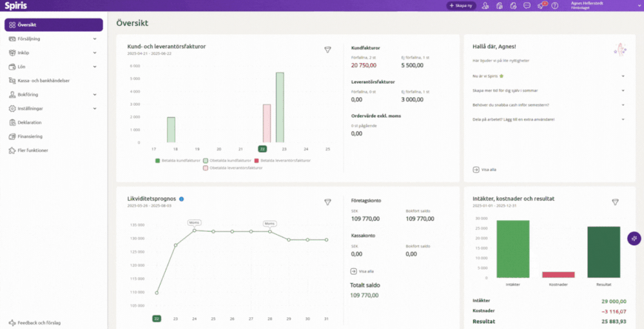Click filter icon on Intäkter, kostnader och resultat
Image resolution: width=644 pixels, height=329 pixels.
(x=615, y=202)
